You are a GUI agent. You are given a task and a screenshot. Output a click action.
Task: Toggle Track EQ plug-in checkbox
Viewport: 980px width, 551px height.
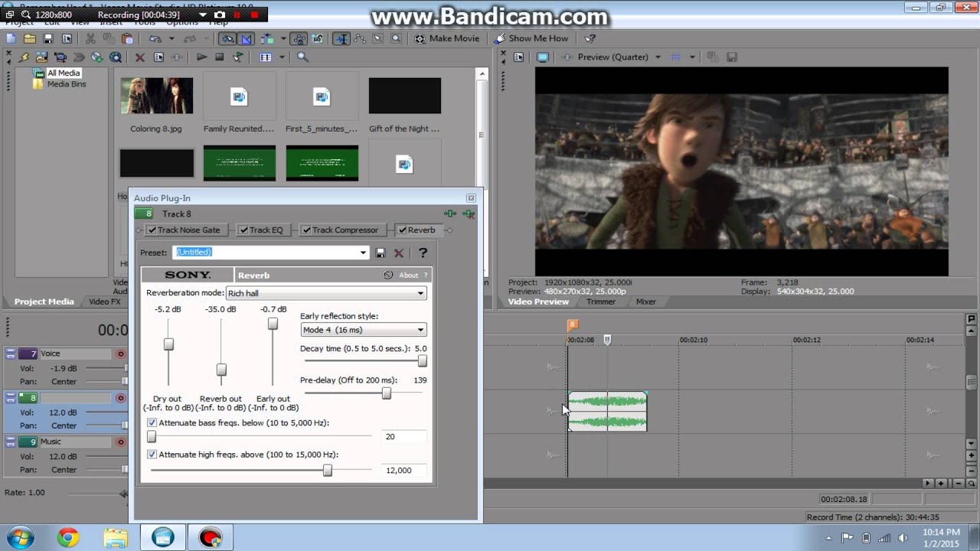243,230
